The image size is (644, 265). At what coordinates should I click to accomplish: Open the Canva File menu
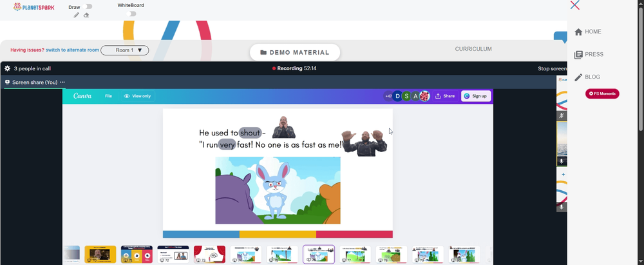tap(108, 96)
